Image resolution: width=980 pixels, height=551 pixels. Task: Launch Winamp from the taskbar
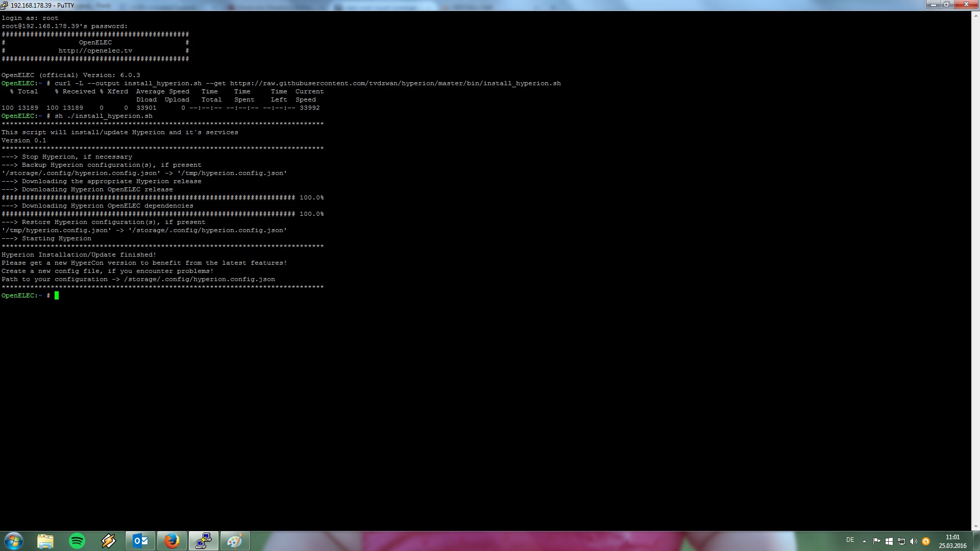point(109,541)
